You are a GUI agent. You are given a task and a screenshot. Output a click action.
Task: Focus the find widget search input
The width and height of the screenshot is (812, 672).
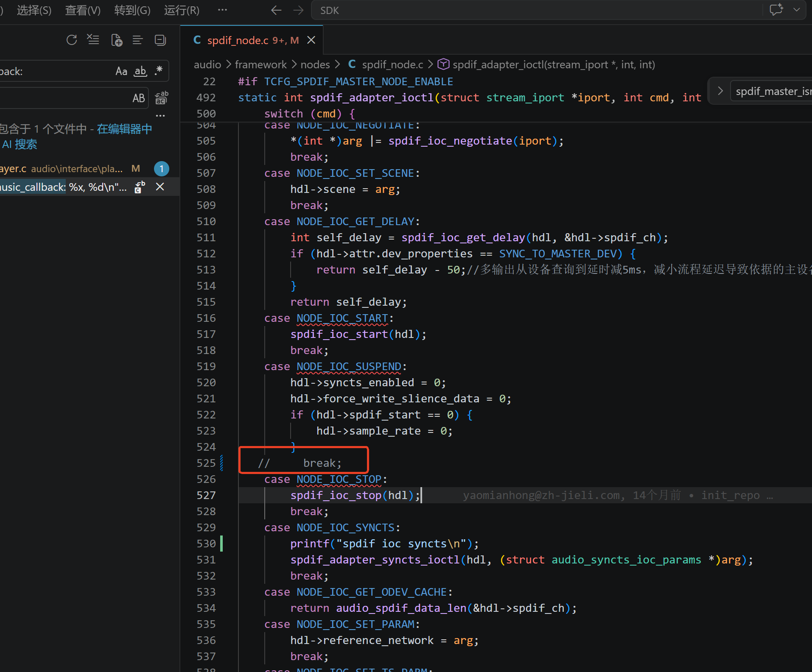tap(772, 91)
